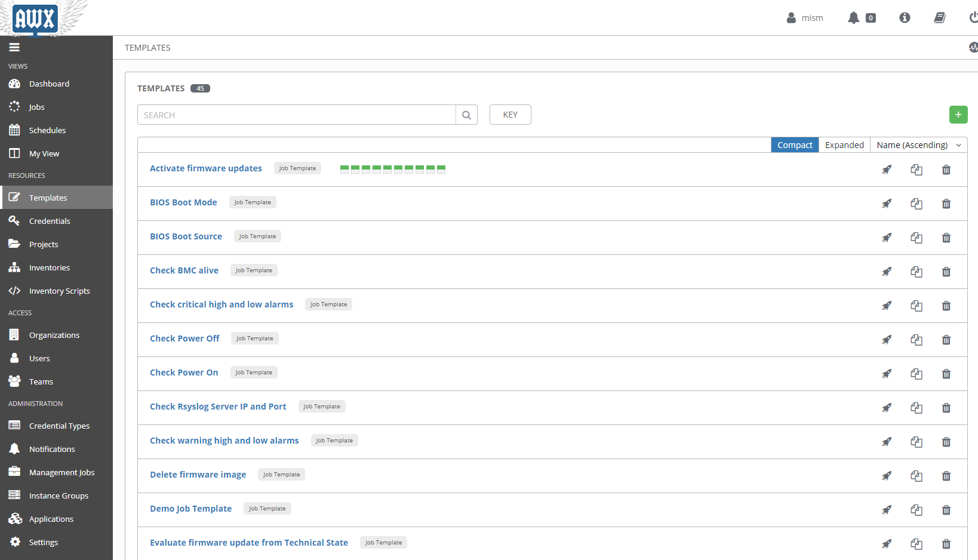
Task: Open the mism user profile
Action: click(805, 18)
